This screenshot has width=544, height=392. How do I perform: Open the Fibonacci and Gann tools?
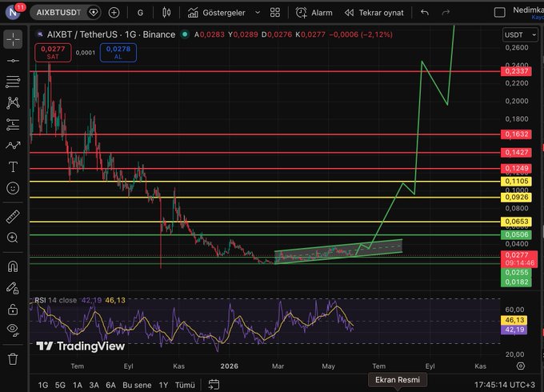13,82
